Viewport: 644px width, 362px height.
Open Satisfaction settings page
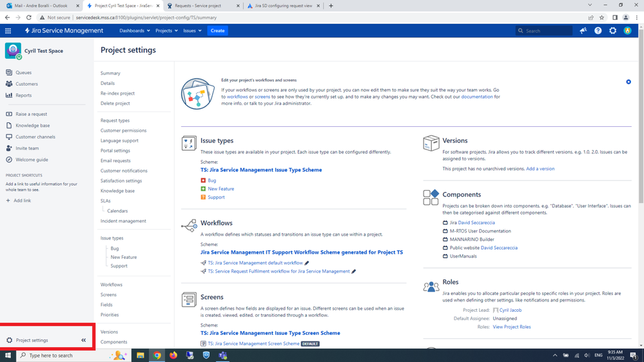click(x=121, y=181)
